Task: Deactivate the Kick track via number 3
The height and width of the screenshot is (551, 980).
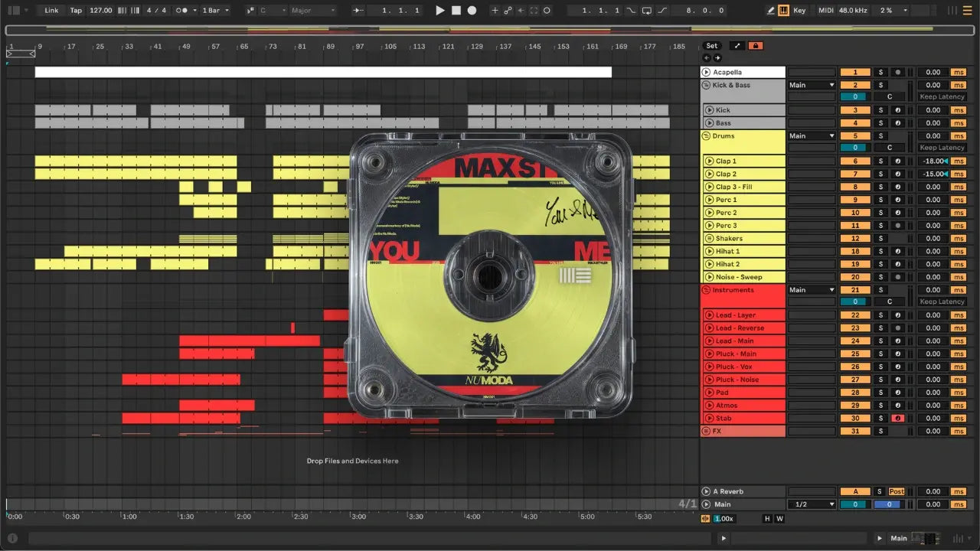Action: 855,110
